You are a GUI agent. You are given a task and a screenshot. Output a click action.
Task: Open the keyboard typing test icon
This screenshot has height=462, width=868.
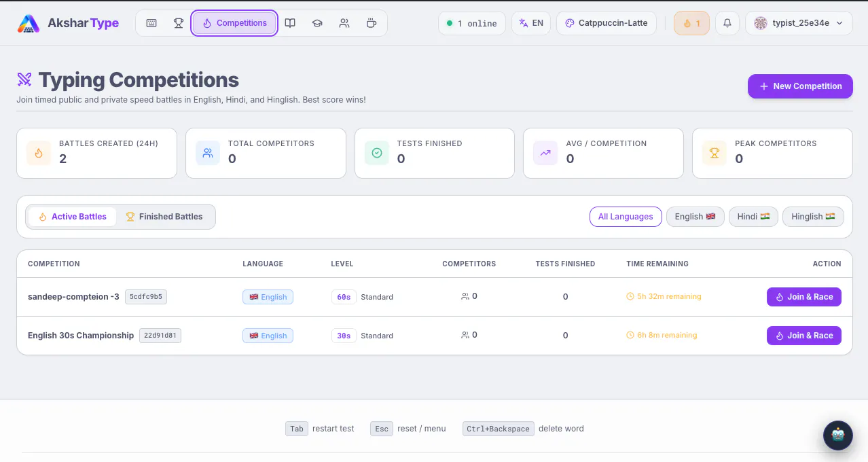click(151, 23)
